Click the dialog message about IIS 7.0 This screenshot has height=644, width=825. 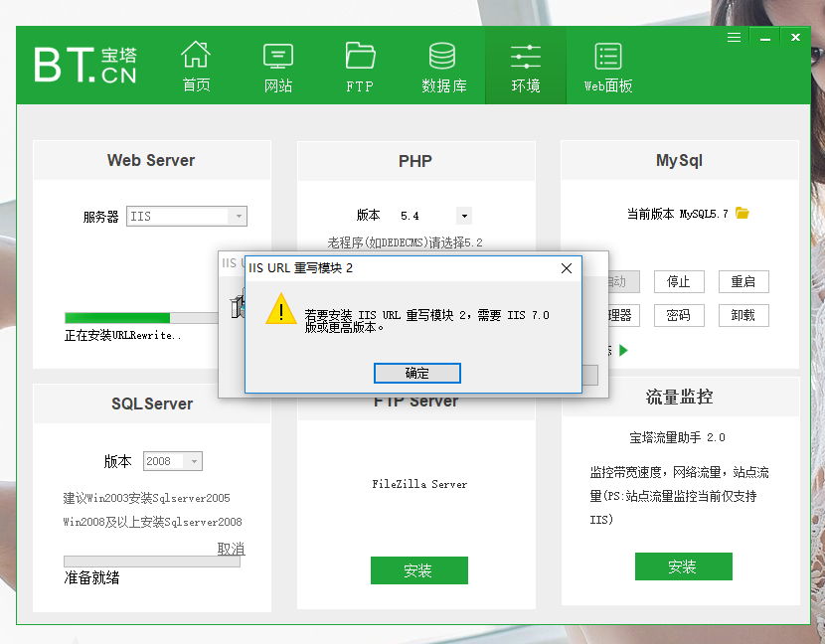[426, 321]
